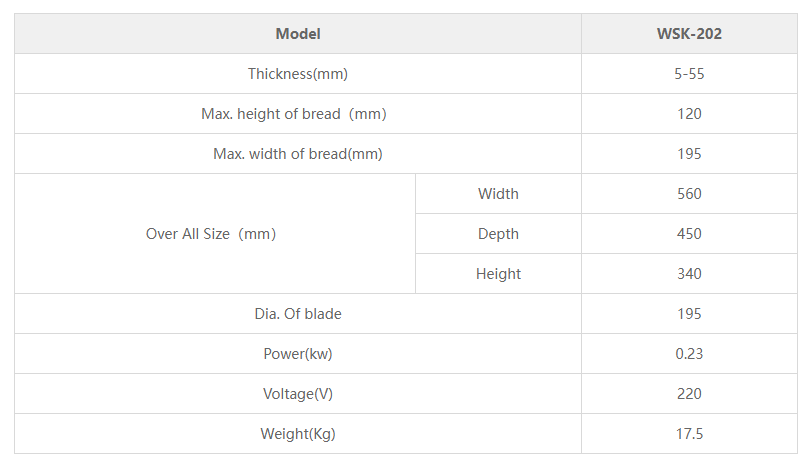
Task: Click the Over All Size cell
Action: pyautogui.click(x=211, y=234)
